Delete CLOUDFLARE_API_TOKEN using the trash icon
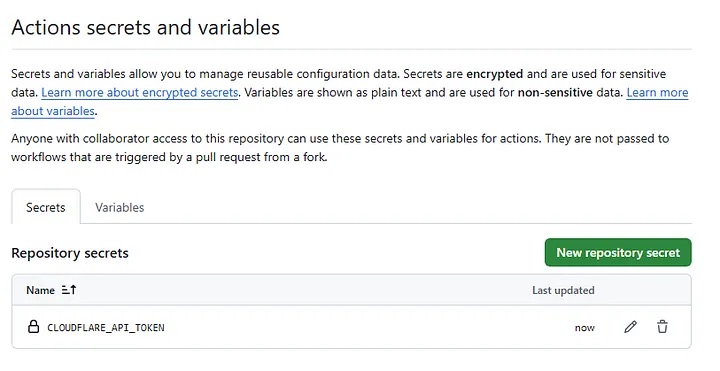This screenshot has width=720, height=371. [662, 327]
